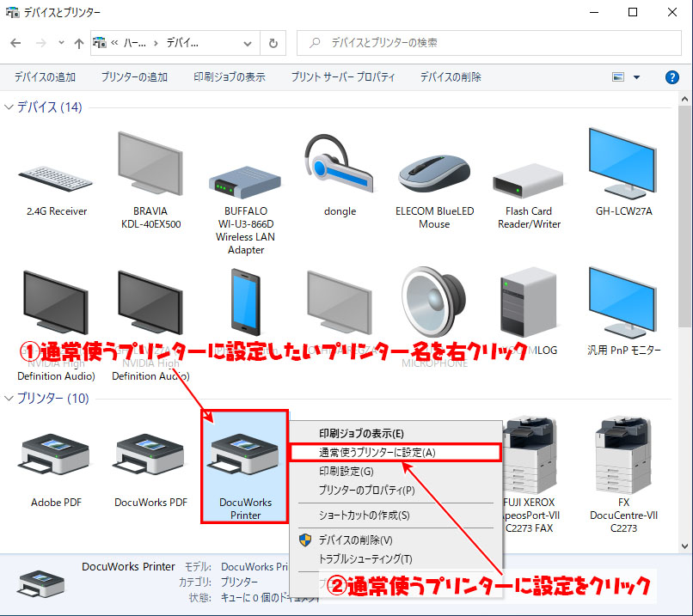Click デバイスの追加 in the toolbar
Viewport: 693px width, 616px height.
45,77
